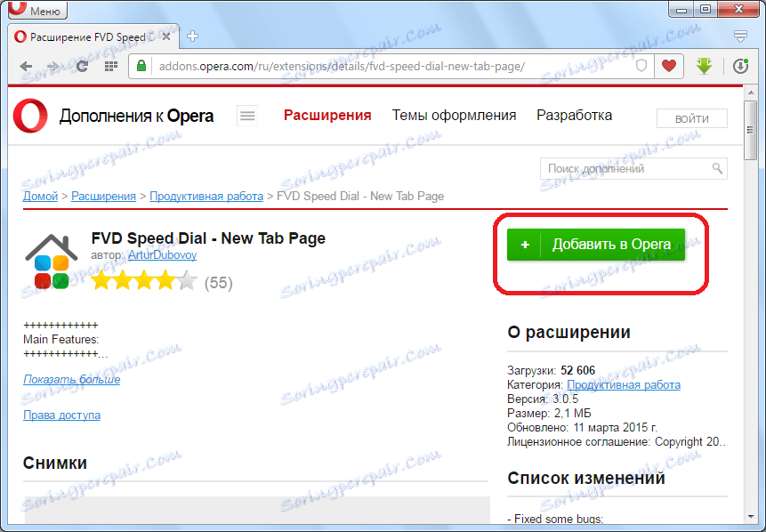Open category Продуктивная работа link in О расширении
Viewport: 766px width, 532px height.
coord(624,385)
